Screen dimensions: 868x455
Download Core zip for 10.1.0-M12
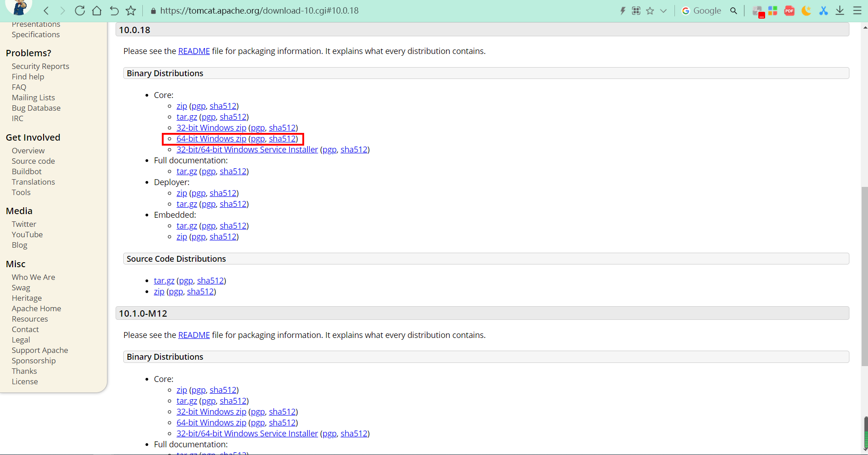(x=182, y=390)
